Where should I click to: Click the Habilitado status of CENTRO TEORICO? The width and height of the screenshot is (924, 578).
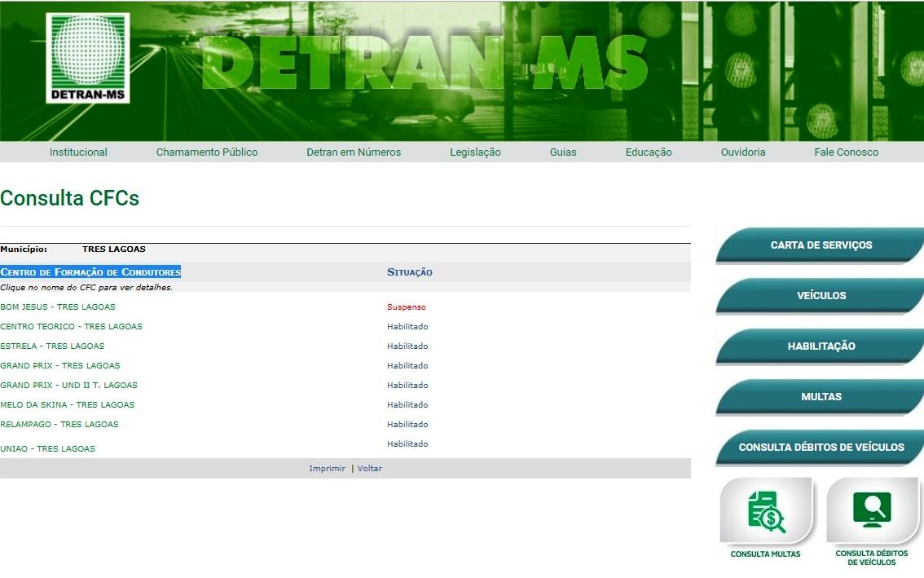tap(407, 326)
